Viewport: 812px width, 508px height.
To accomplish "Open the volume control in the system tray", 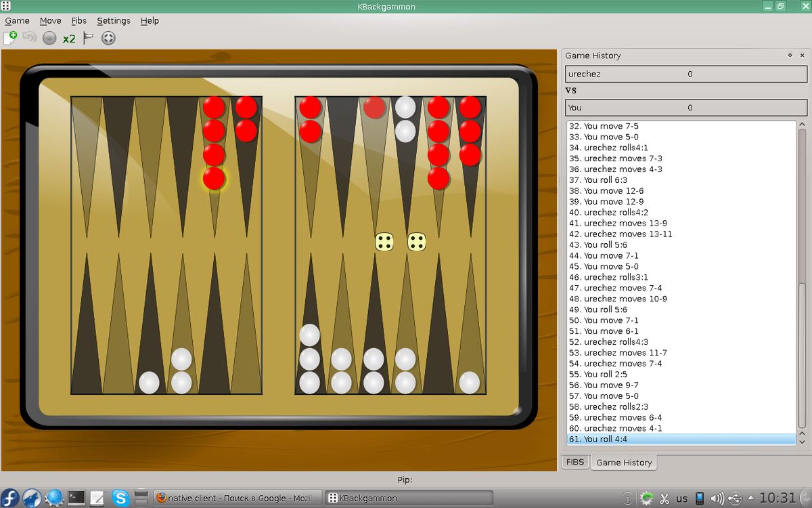I will pos(716,497).
